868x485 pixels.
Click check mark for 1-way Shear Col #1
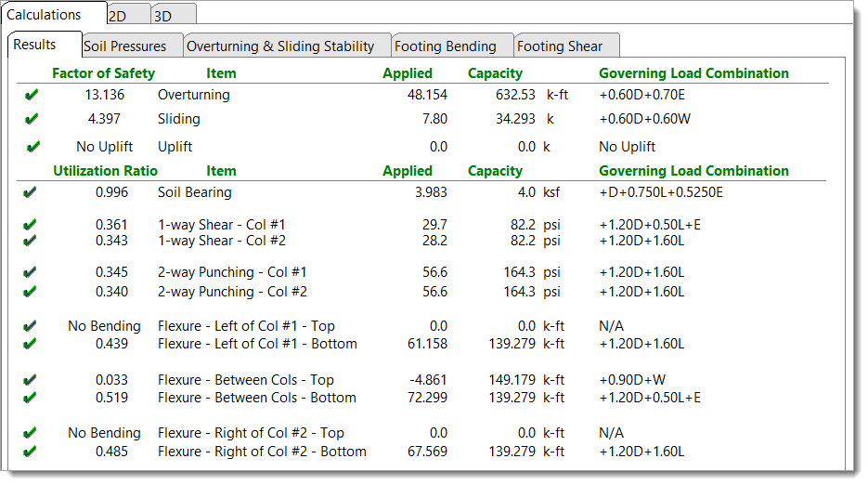(30, 225)
